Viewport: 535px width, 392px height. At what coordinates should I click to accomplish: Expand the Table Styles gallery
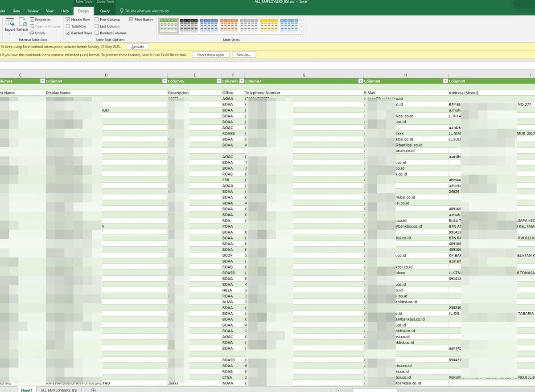click(302, 32)
